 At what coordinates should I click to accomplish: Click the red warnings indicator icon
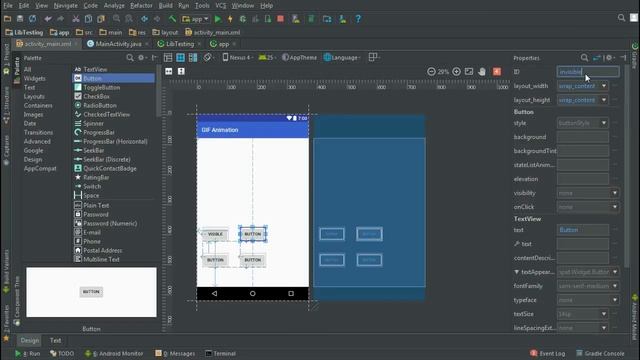point(497,71)
